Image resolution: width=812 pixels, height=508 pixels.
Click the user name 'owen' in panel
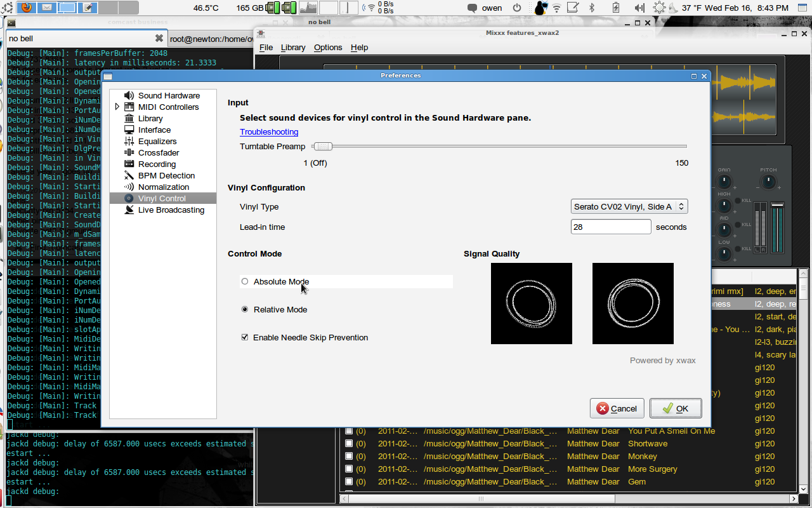[492, 8]
